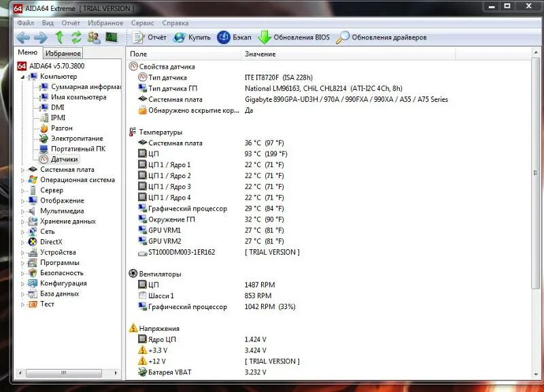Switch to the Меню tab
The width and height of the screenshot is (544, 392).
tap(28, 52)
